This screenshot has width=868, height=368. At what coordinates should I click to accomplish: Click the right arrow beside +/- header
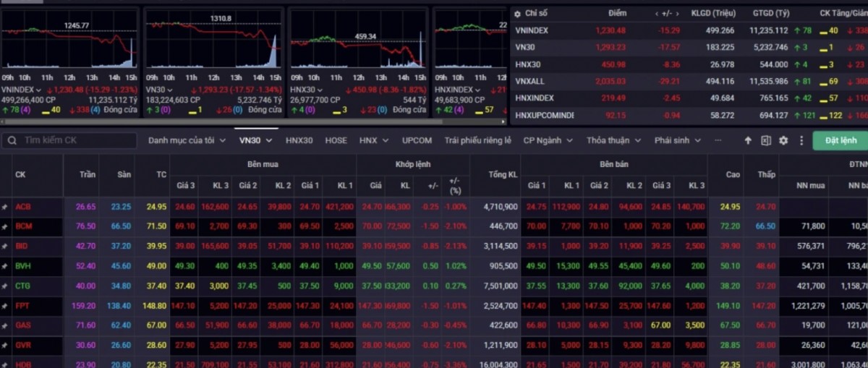pos(678,13)
